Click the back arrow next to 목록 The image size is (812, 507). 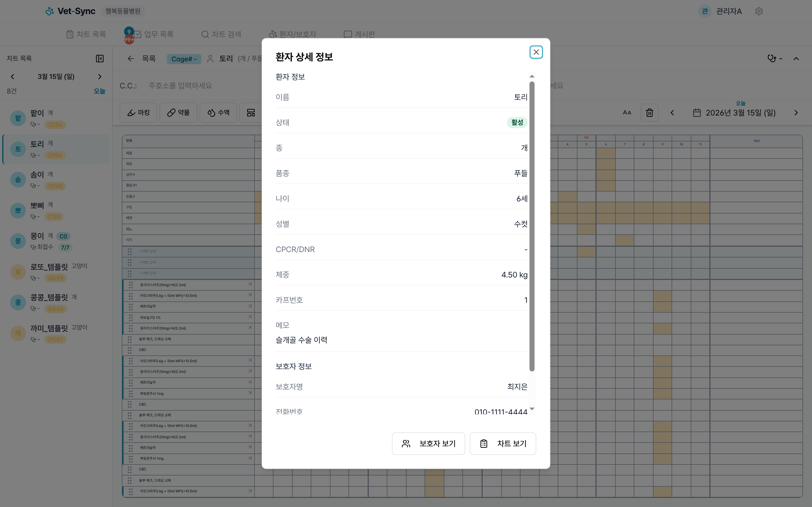(131, 59)
